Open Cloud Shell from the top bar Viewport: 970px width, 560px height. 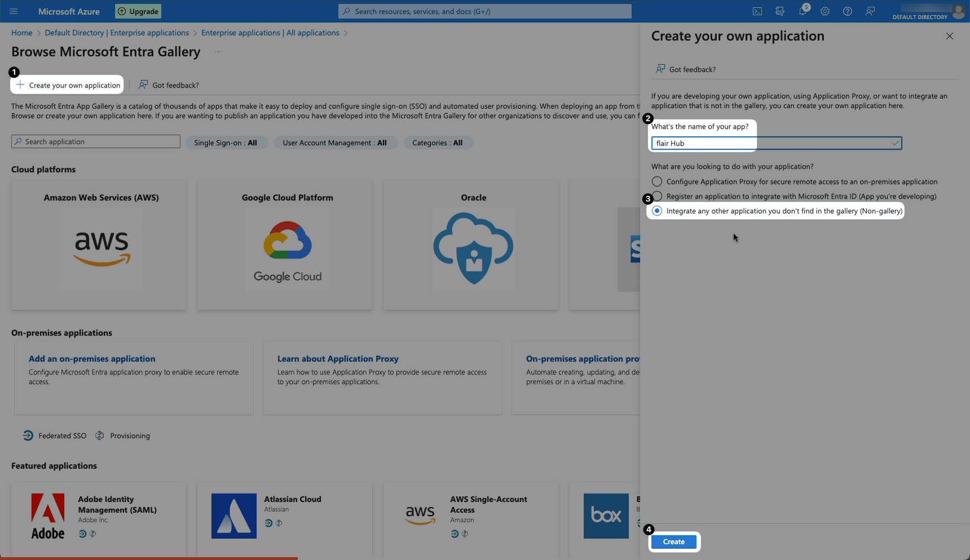[757, 11]
